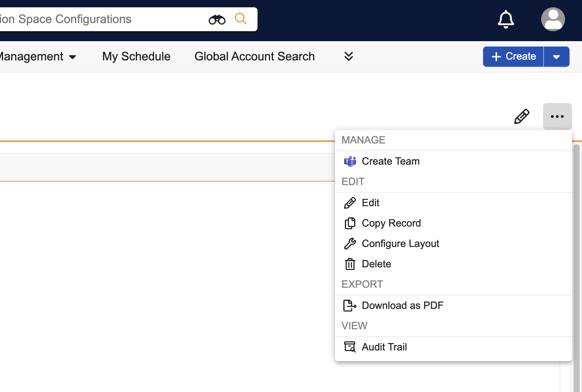Image resolution: width=582 pixels, height=392 pixels.
Task: Open the user profile avatar
Action: [x=553, y=19]
